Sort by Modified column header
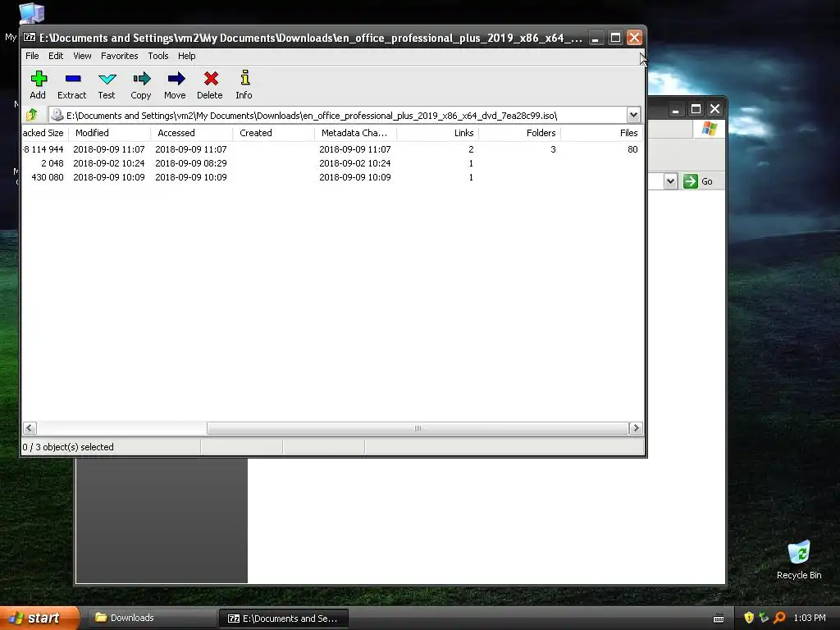 point(109,133)
